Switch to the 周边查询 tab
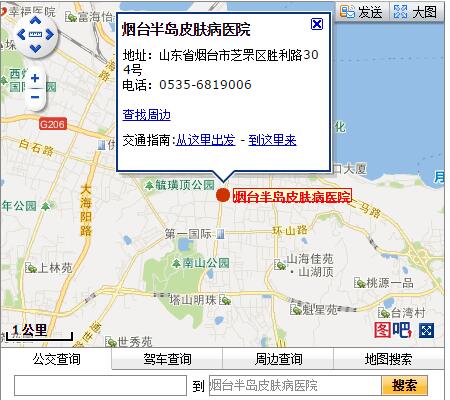This screenshot has height=400, width=450. pyautogui.click(x=278, y=359)
